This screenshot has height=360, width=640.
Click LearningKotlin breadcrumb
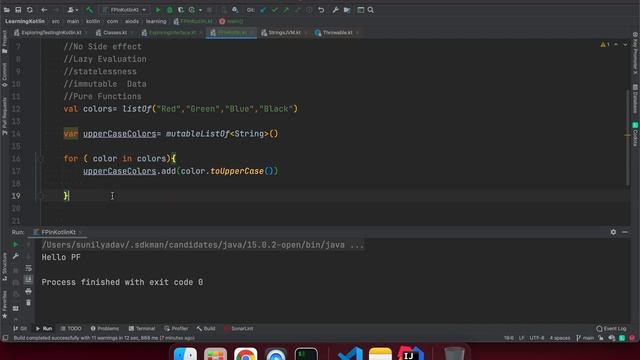pyautogui.click(x=25, y=21)
